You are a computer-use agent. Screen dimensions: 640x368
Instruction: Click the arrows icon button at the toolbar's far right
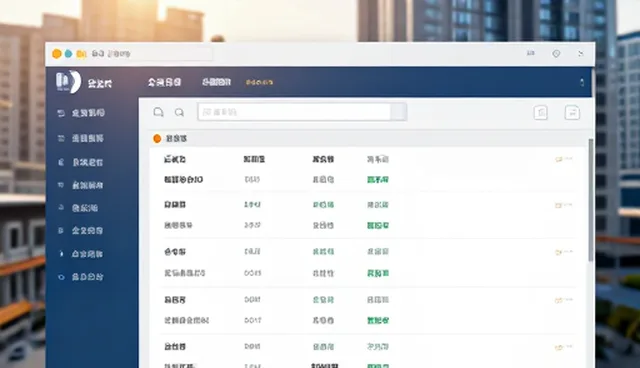pyautogui.click(x=572, y=113)
